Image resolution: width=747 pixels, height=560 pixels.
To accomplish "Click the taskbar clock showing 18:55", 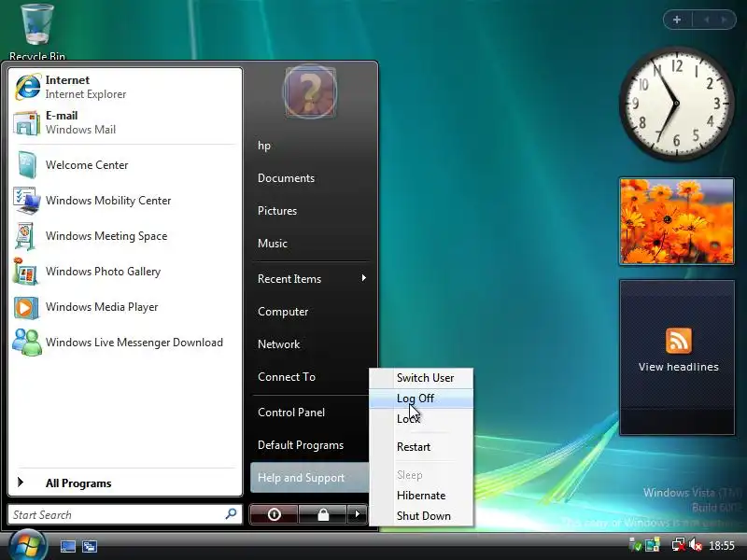I will [x=722, y=545].
